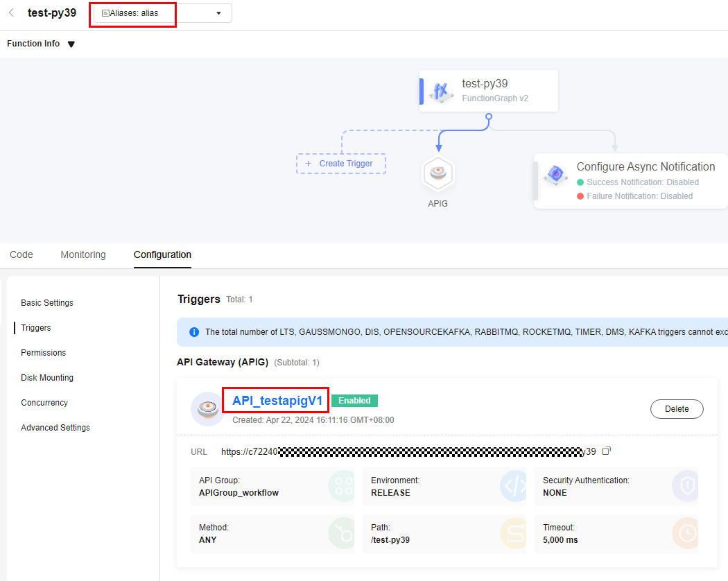Click Failure Notification: Disabled text

(639, 196)
